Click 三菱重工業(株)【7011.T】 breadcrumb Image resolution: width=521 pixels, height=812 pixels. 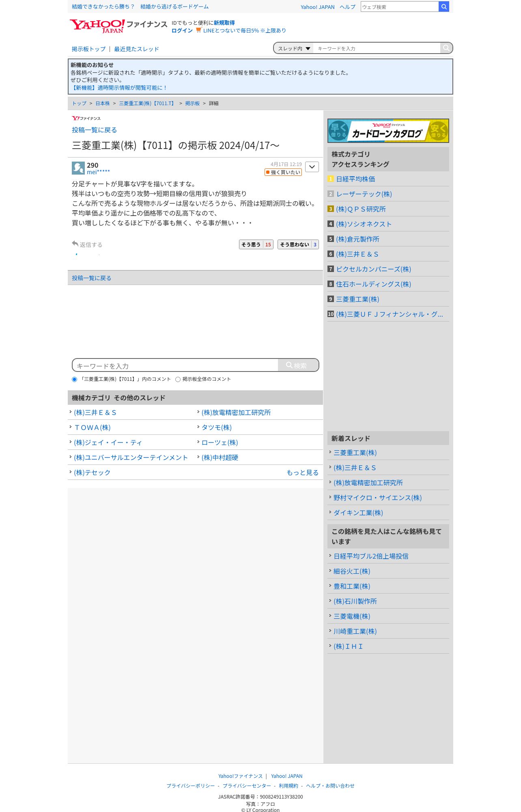(147, 104)
